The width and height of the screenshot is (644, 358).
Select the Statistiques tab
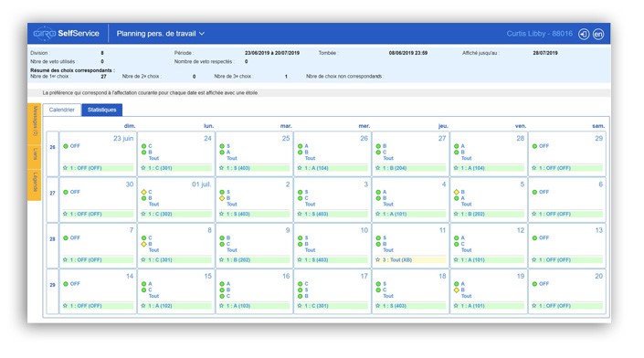point(102,110)
